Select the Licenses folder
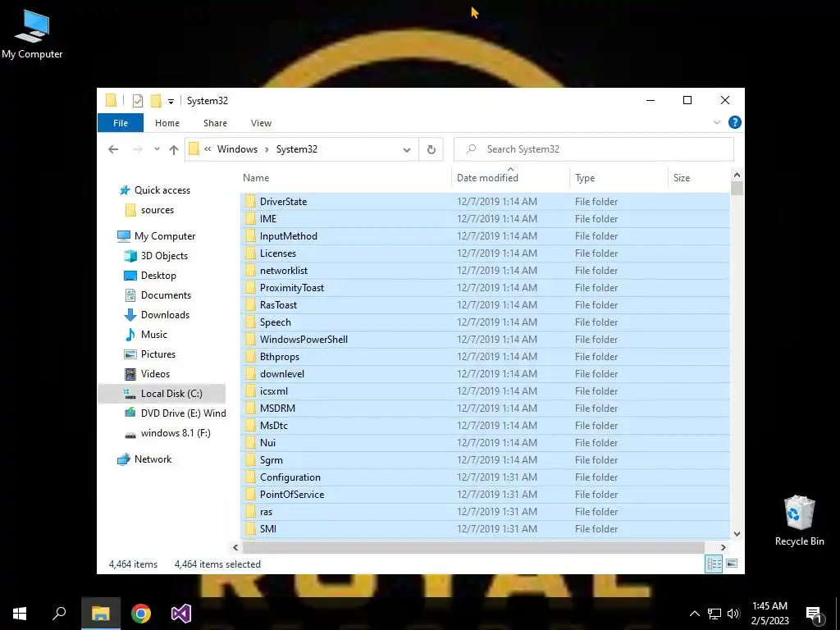 click(x=485, y=253)
